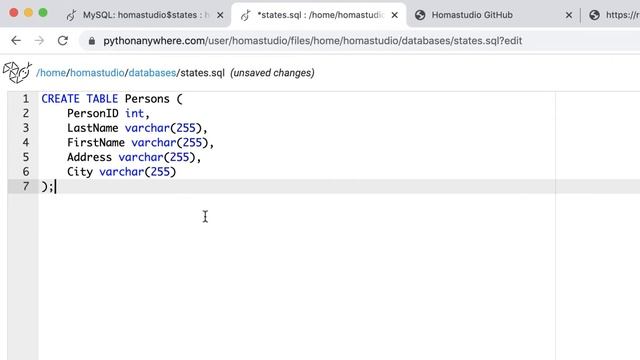Click the City column name
640x360 pixels.
[x=80, y=172]
